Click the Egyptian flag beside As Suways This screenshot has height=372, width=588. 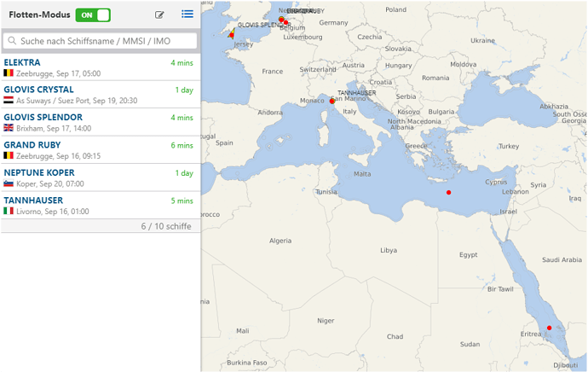tap(9, 100)
